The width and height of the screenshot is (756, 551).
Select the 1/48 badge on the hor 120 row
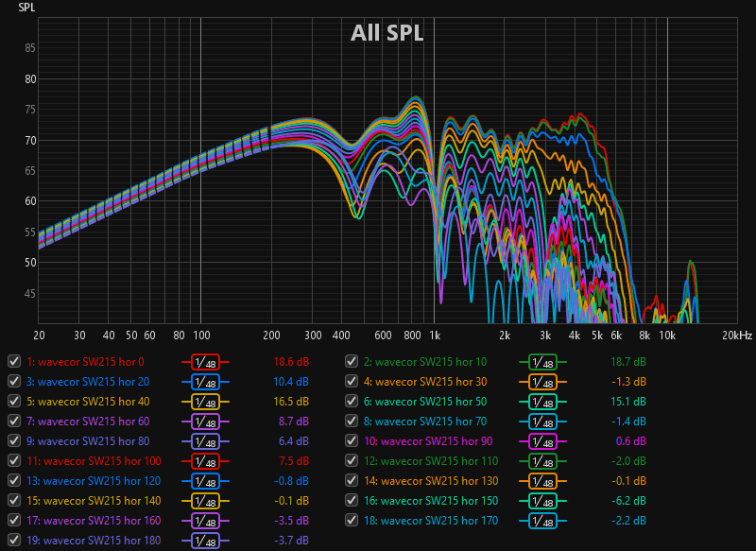(205, 481)
